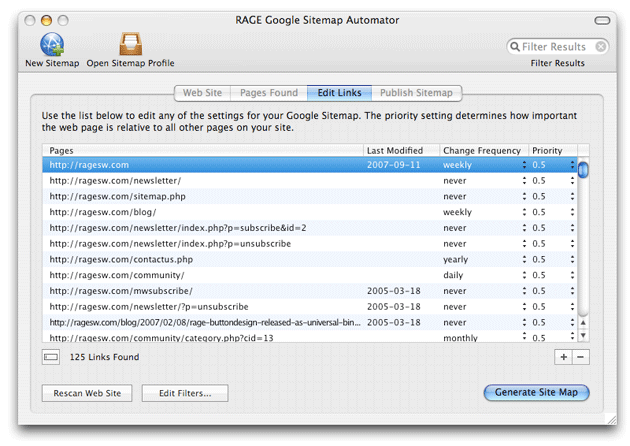This screenshot has width=630, height=446.
Task: Click the window resize grip corner
Action: pyautogui.click(x=612, y=420)
